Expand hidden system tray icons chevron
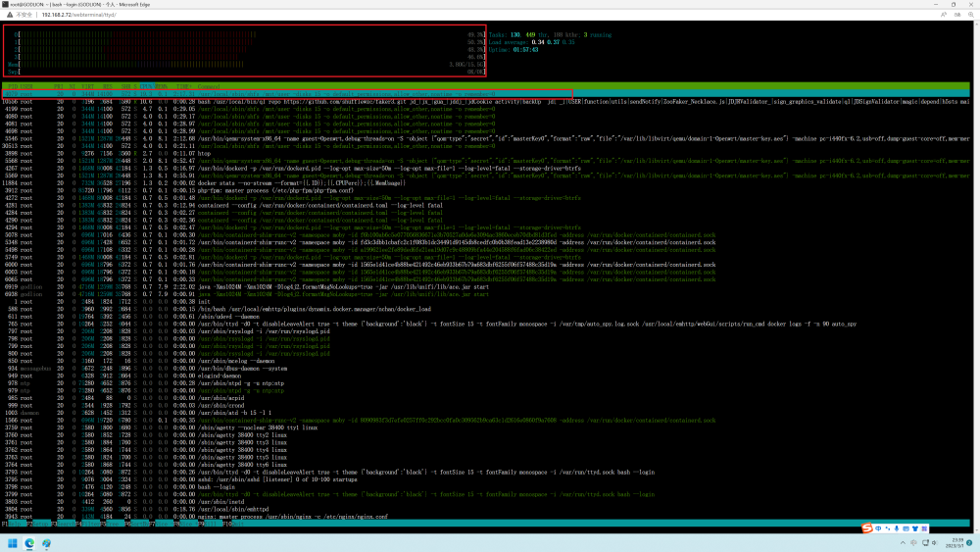Screen dimensions: 980x552 pos(904,542)
